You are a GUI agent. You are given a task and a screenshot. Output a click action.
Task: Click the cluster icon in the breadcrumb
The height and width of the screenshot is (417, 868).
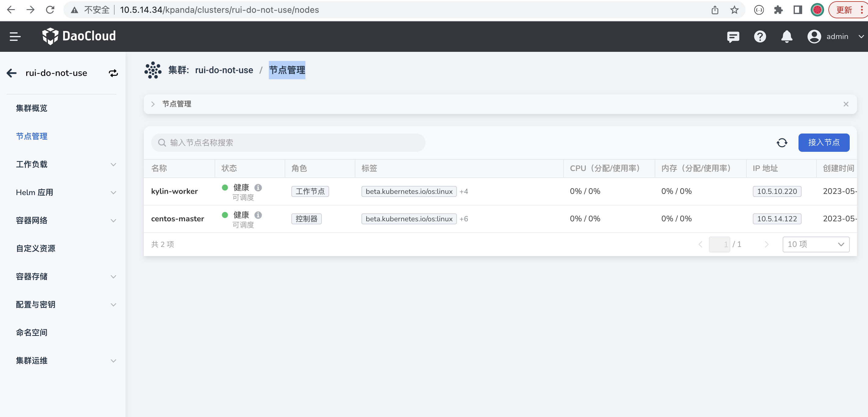pyautogui.click(x=153, y=70)
